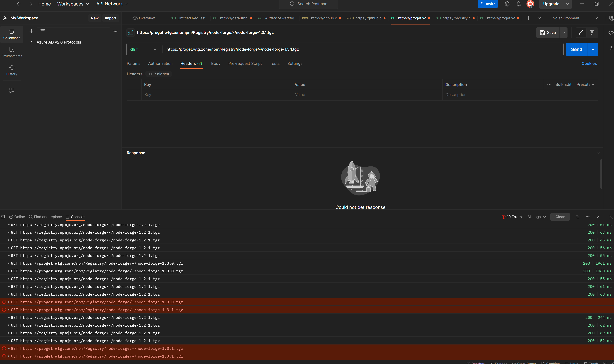Open the Presets dropdown

click(585, 85)
